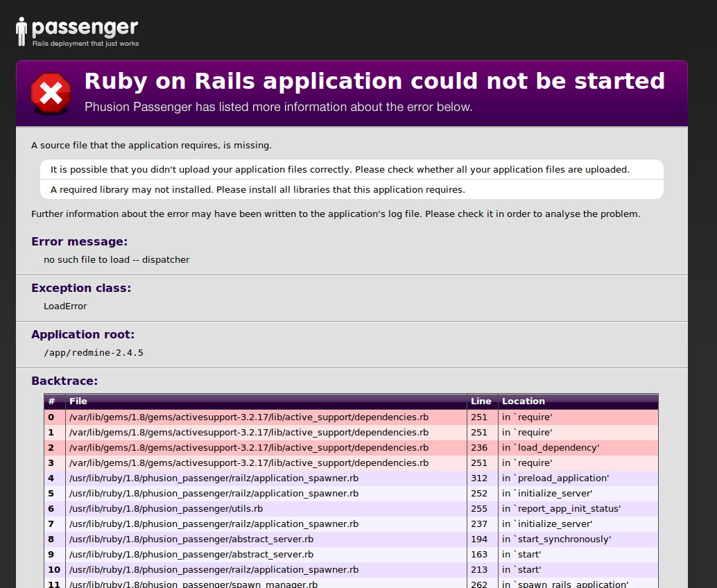Click 'in `preload_application'' location cell
Viewport: 717px width, 588px height.
[x=555, y=478]
